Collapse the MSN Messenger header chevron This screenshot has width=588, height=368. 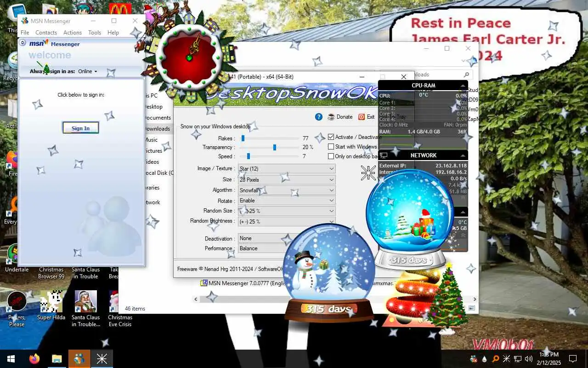point(23,43)
